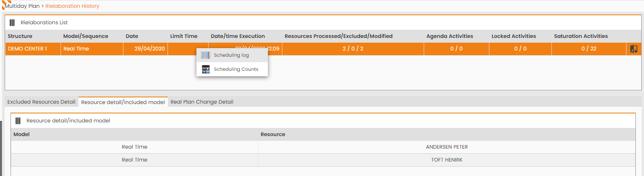Sort by the Date column header

132,36
